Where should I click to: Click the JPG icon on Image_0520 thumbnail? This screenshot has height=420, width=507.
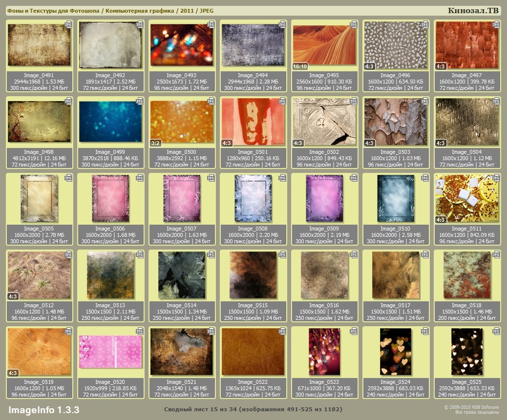[x=140, y=331]
